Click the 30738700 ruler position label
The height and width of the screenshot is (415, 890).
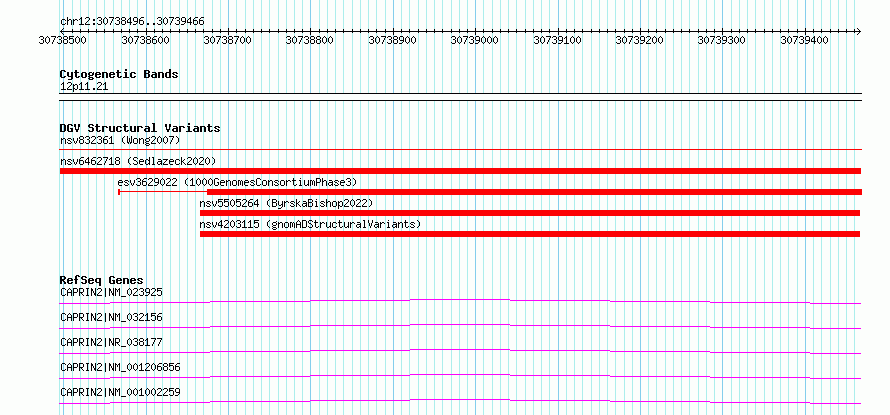point(227,40)
